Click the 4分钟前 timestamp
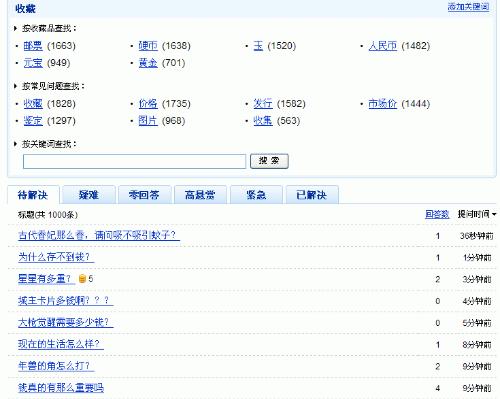Screen dimensions: 500x399 [477, 301]
